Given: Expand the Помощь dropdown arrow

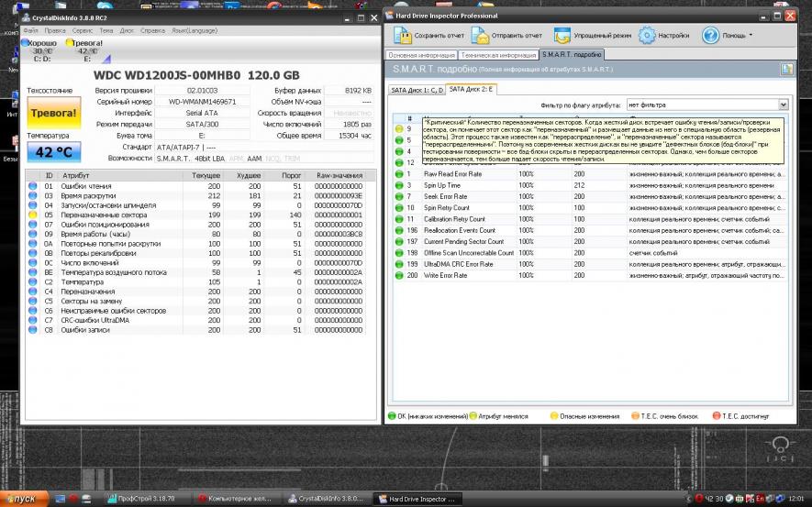Looking at the screenshot, I should point(751,35).
